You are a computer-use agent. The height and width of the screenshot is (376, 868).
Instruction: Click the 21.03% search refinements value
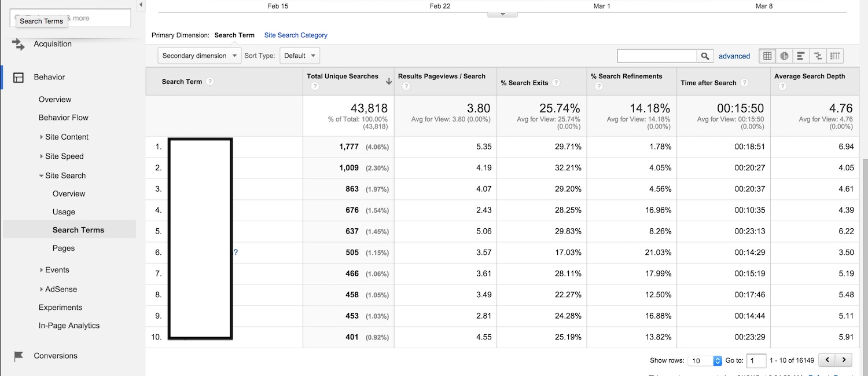pos(656,253)
